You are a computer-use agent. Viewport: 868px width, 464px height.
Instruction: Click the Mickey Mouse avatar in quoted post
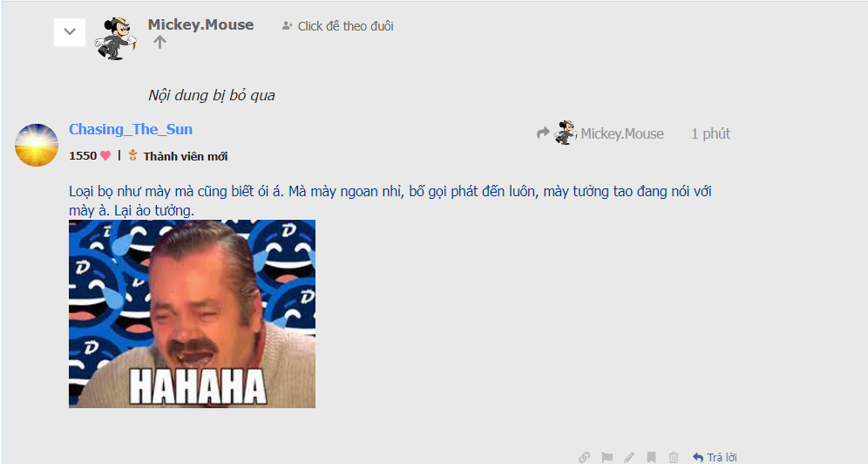116,38
